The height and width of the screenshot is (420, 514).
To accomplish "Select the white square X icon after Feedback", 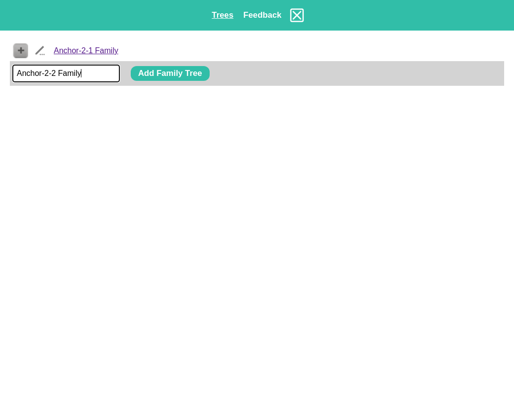I will pos(297,15).
